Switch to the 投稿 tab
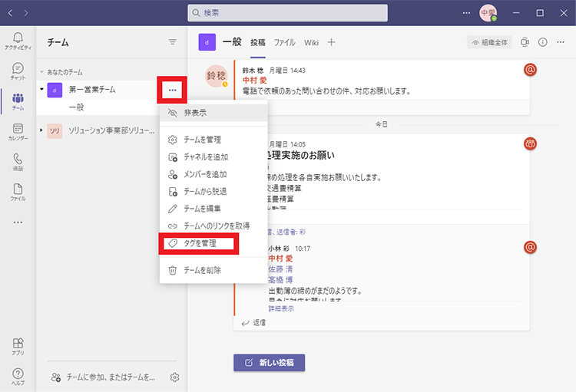The width and height of the screenshot is (576, 392). click(258, 43)
